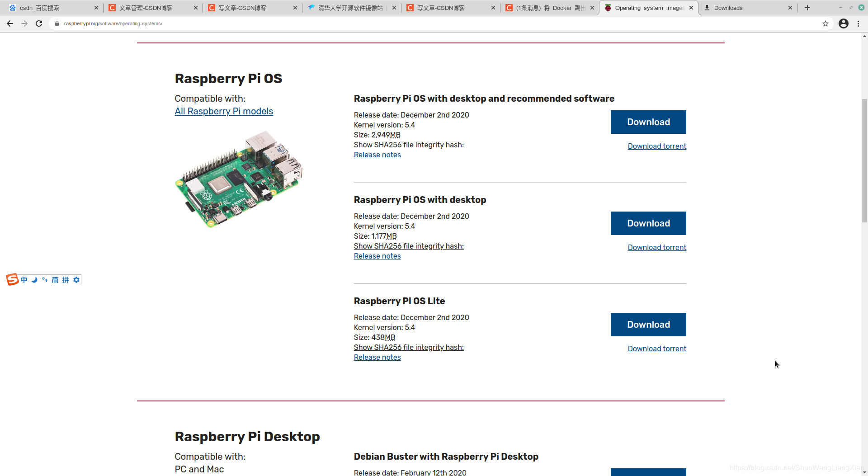Click the page vertical scrollbar thumb
Viewport: 868px width, 476px height.
864,160
